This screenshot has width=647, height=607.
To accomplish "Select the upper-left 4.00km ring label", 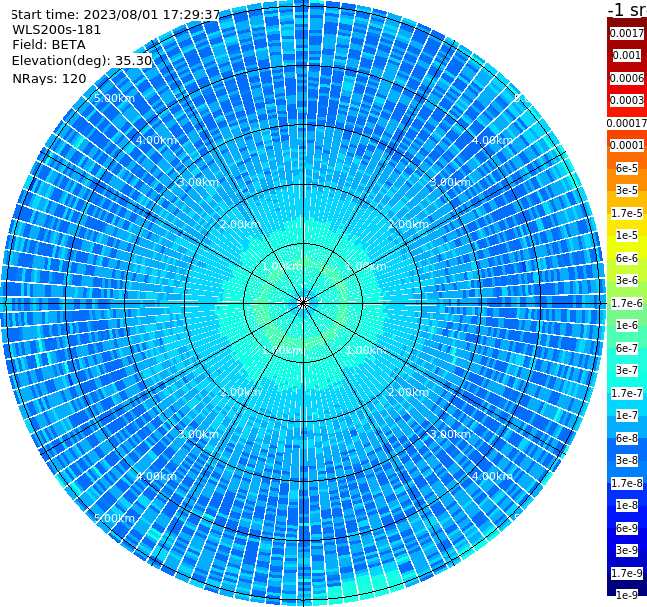I will 156,140.
